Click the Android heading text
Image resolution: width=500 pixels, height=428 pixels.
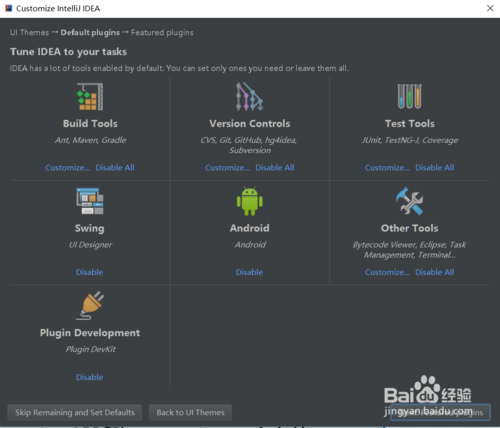click(249, 228)
